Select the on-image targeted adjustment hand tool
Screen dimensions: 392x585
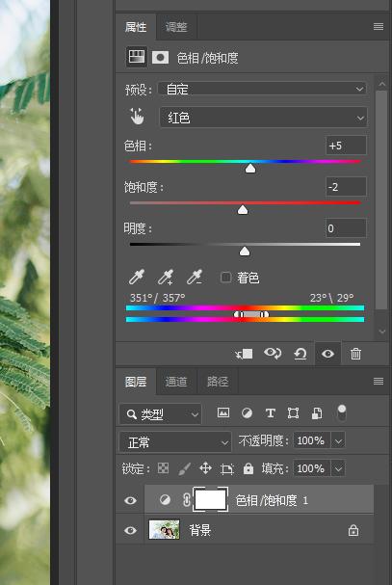tap(137, 117)
